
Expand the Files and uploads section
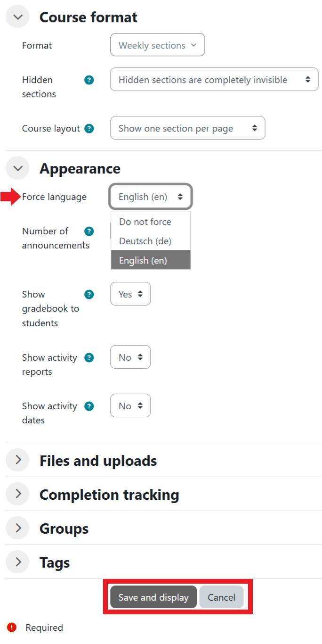coord(17,460)
